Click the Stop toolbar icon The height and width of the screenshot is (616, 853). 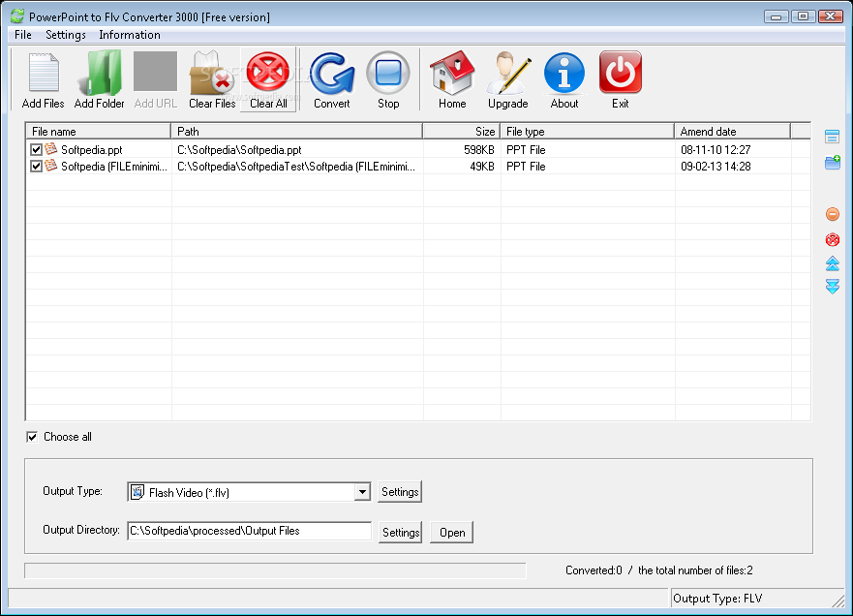[388, 73]
